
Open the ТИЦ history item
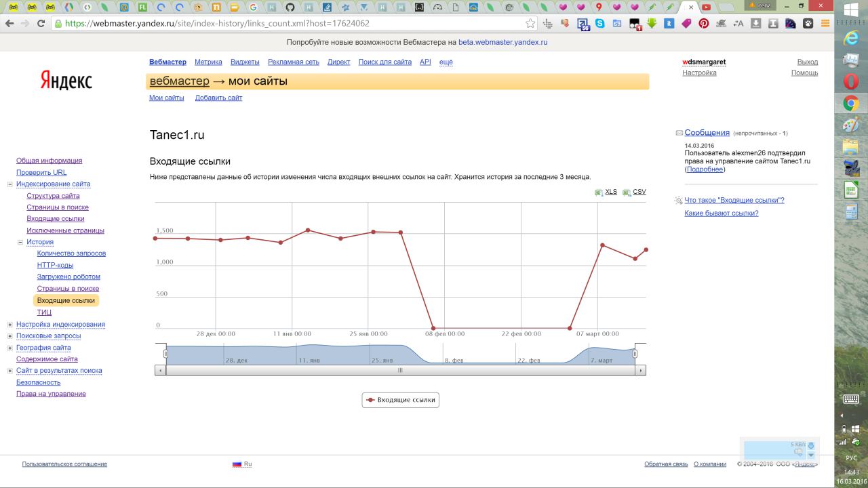44,312
